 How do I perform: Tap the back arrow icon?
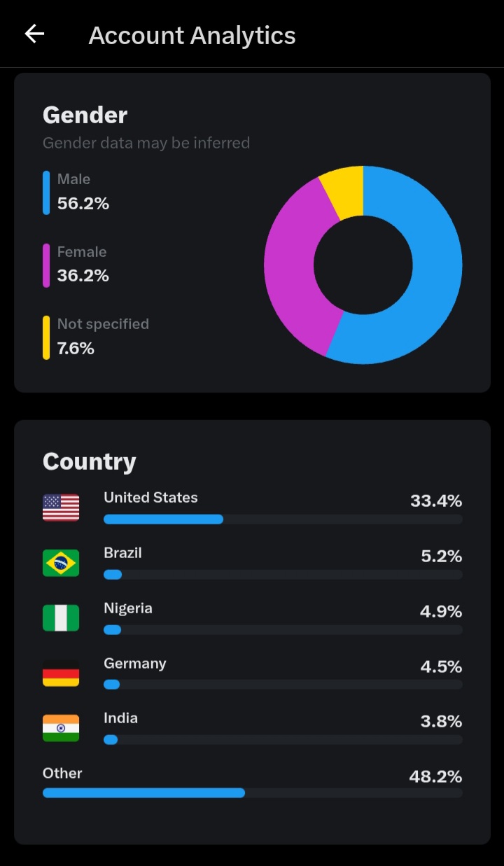[34, 34]
